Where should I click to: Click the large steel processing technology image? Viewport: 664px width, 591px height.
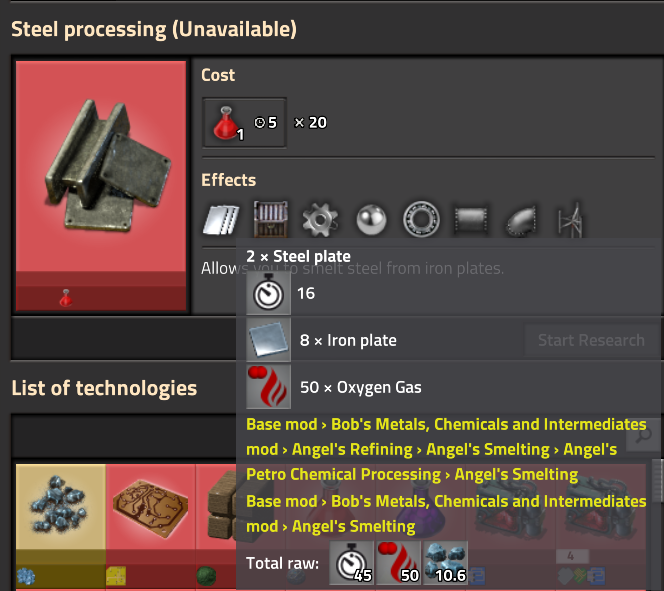pyautogui.click(x=101, y=186)
